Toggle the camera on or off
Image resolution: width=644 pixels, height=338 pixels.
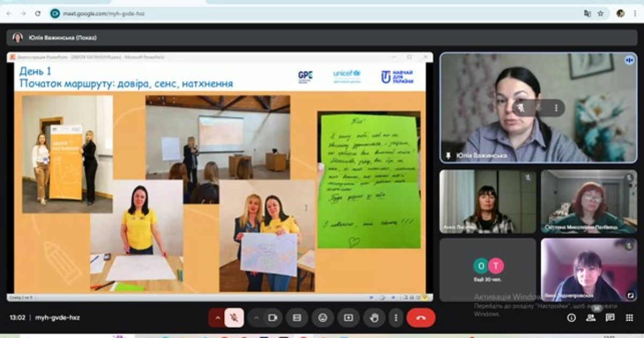pos(272,318)
